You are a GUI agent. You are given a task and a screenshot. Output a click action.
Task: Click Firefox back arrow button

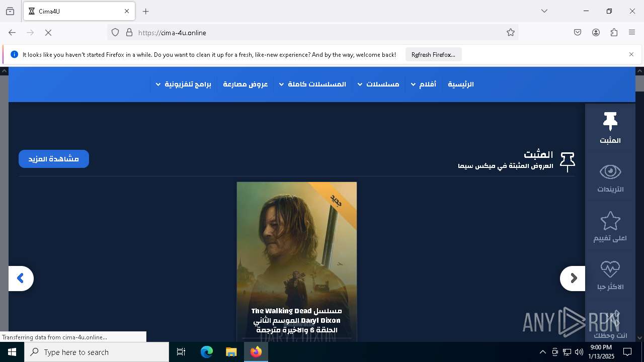click(12, 33)
